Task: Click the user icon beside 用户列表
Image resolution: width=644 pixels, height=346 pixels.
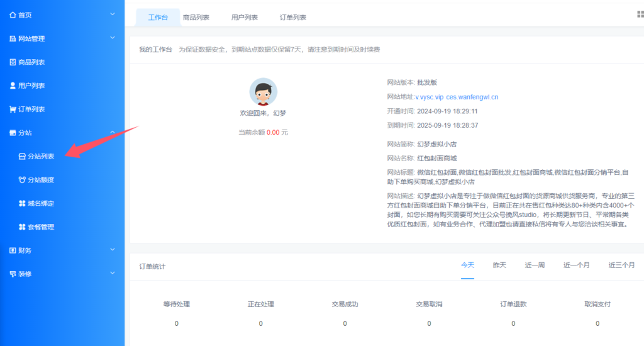Action: pyautogui.click(x=13, y=86)
